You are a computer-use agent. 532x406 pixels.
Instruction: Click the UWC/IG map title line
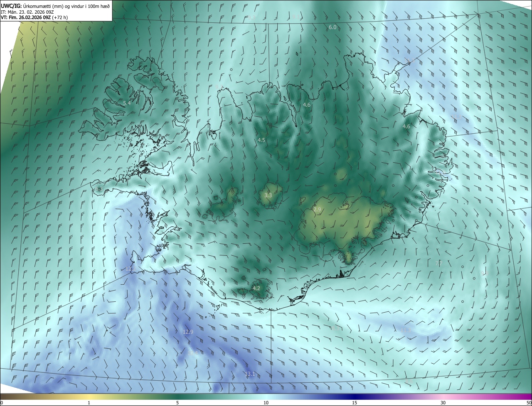[x=56, y=6]
